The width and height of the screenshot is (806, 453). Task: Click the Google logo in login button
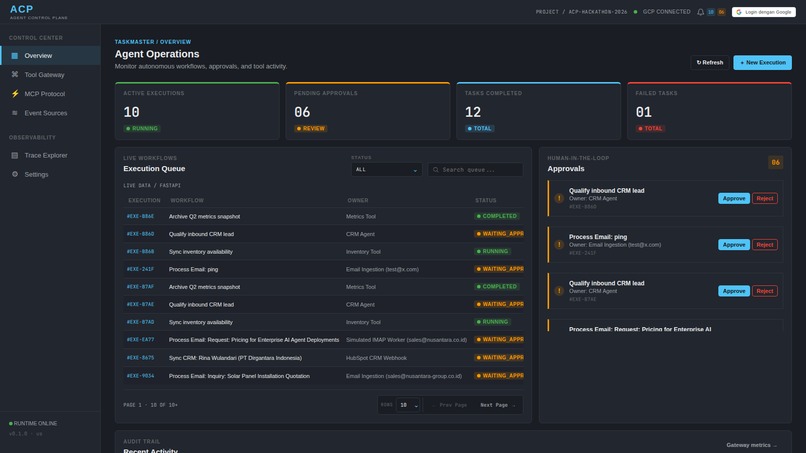739,12
